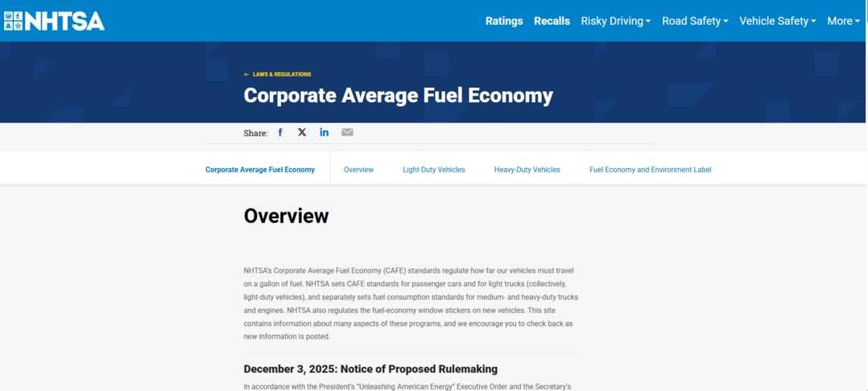
Task: Expand the Vehicle Safety menu
Action: pyautogui.click(x=777, y=21)
